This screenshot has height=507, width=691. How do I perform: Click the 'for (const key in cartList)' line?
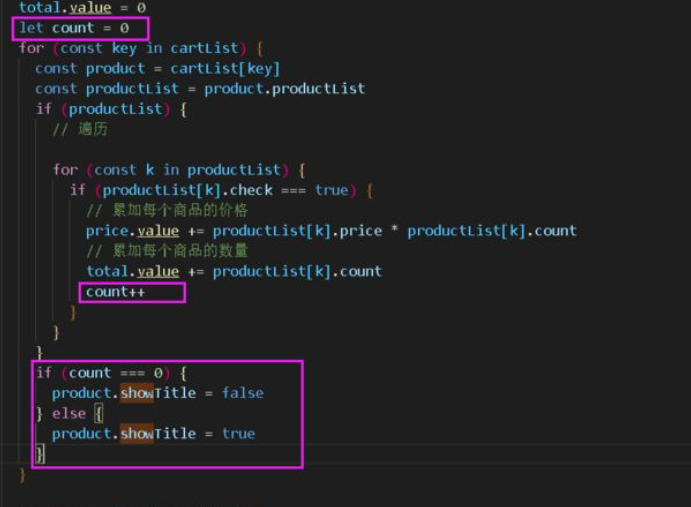[x=141, y=48]
